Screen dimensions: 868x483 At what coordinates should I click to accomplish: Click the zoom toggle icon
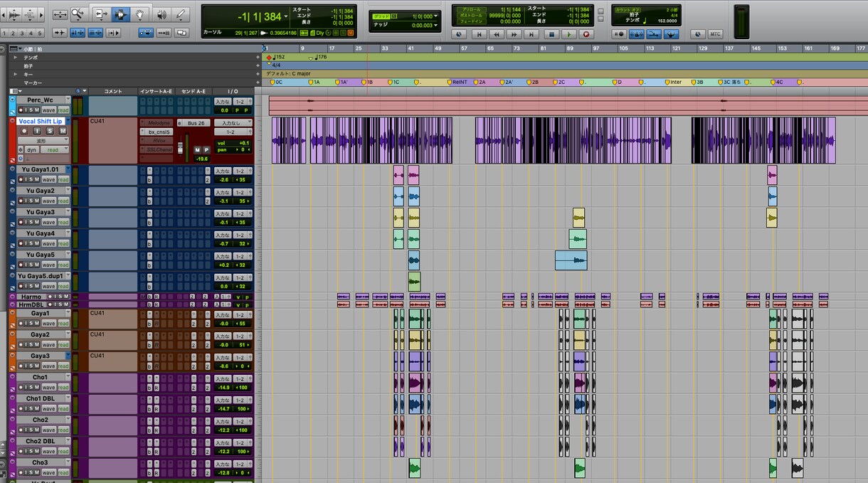pyautogui.click(x=60, y=14)
